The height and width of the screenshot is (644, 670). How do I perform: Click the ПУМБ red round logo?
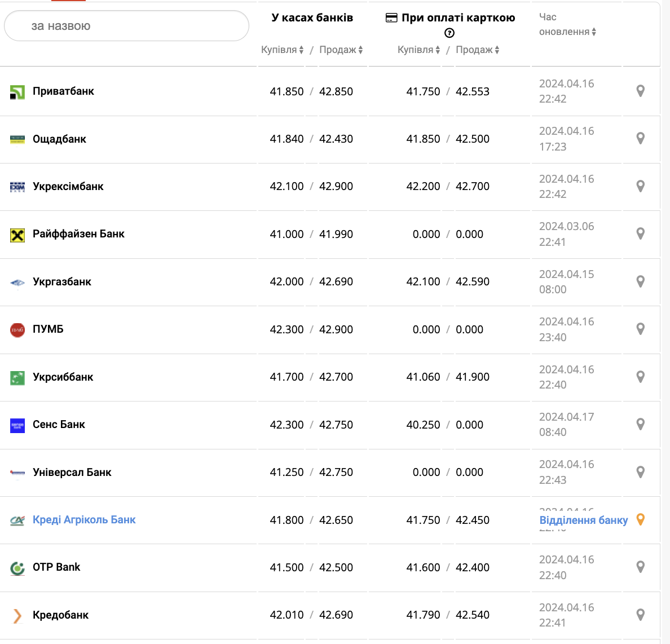[17, 330]
